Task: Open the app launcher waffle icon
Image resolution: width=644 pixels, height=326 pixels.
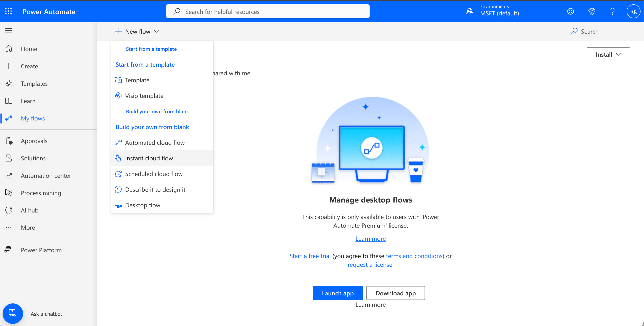Action: pos(8,11)
